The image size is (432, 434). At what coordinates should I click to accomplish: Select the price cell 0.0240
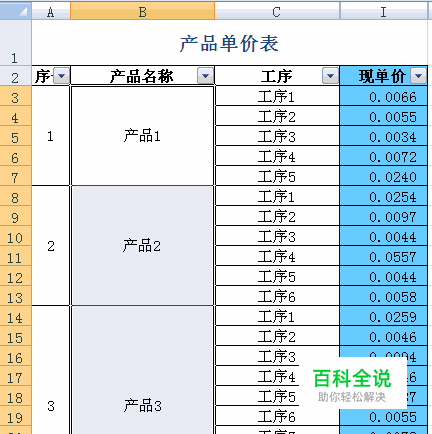[383, 176]
